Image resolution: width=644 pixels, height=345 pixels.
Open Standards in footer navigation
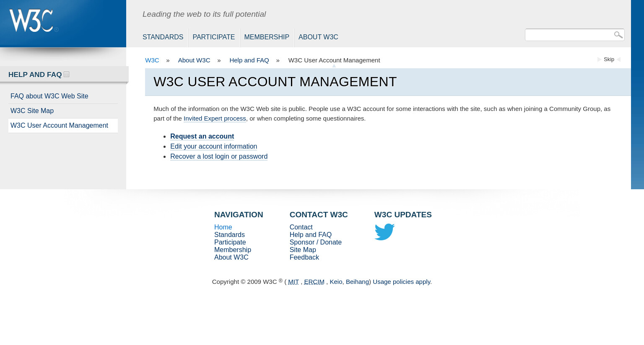point(229,235)
